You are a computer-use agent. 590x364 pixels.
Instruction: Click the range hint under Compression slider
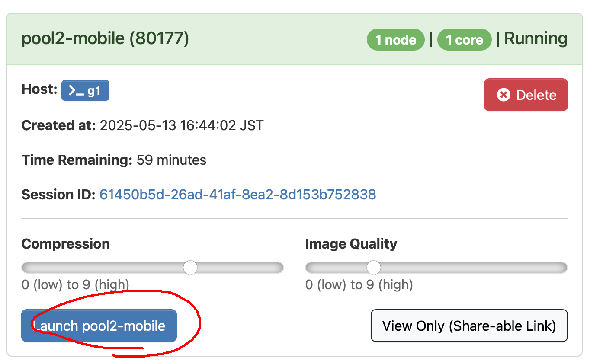pyautogui.click(x=76, y=285)
